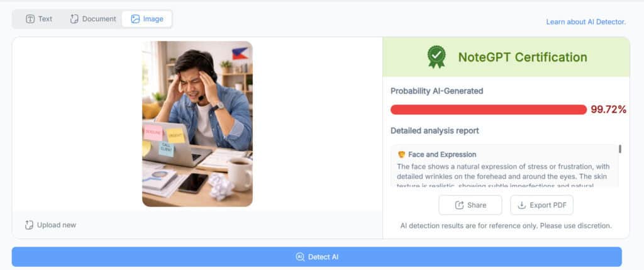Click the Text tab icon
This screenshot has height=270, width=644.
click(x=30, y=19)
